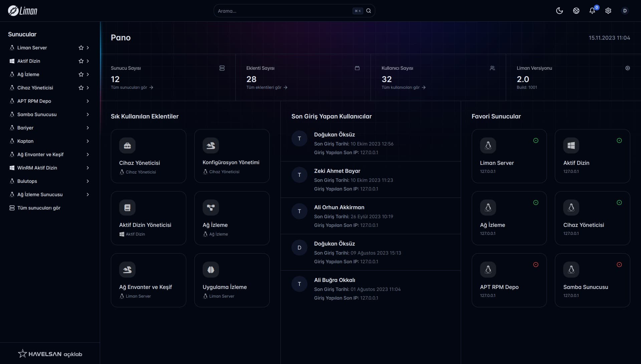Viewport: 641px width, 364px height.
Task: Expand Samba Sunucusu chevron
Action: point(88,114)
